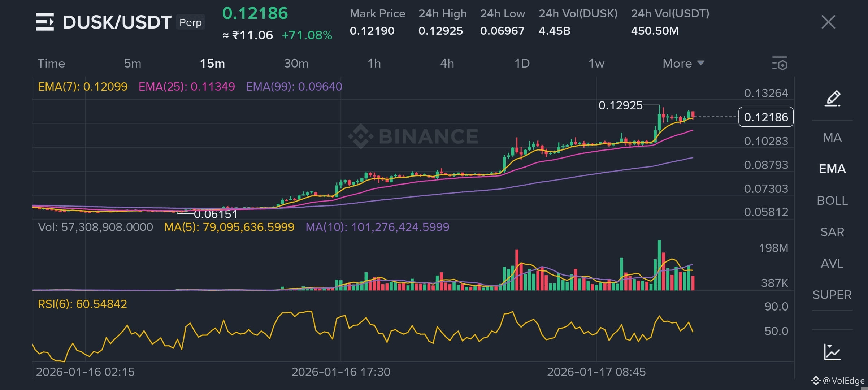Viewport: 868px width, 390px height.
Task: Click the EMA(99) legend value
Action: pos(294,87)
